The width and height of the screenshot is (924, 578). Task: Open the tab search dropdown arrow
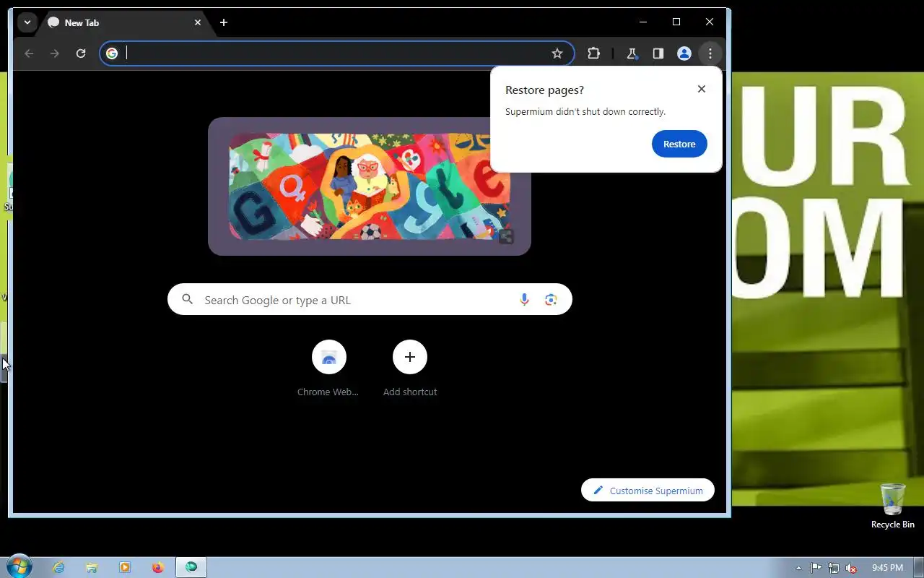coord(27,22)
